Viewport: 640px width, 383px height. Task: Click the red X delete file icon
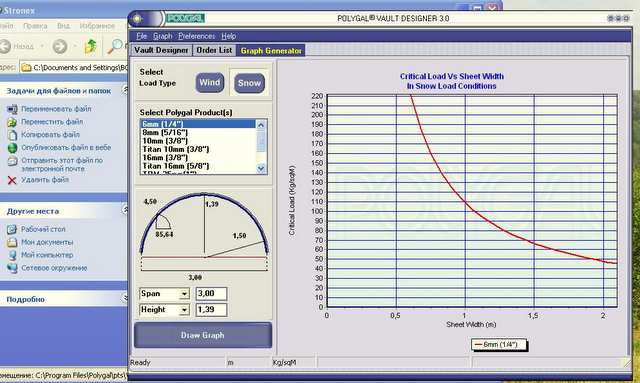click(x=12, y=180)
